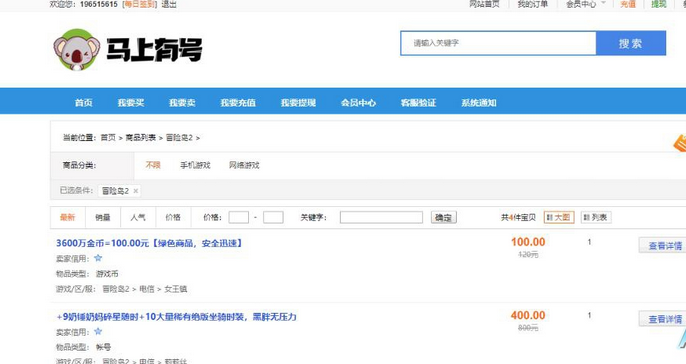Open the 3600万金币=100.00元 listing title
Screen dimensions: 686x364
click(149, 243)
